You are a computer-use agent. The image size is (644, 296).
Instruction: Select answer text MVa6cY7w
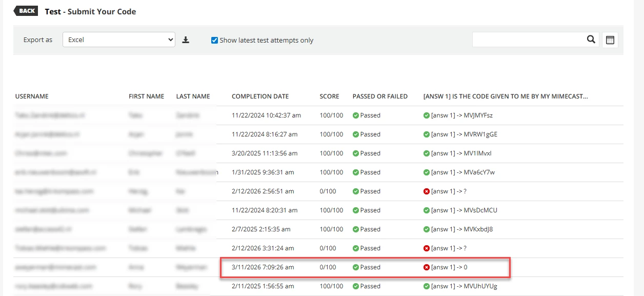click(x=479, y=172)
